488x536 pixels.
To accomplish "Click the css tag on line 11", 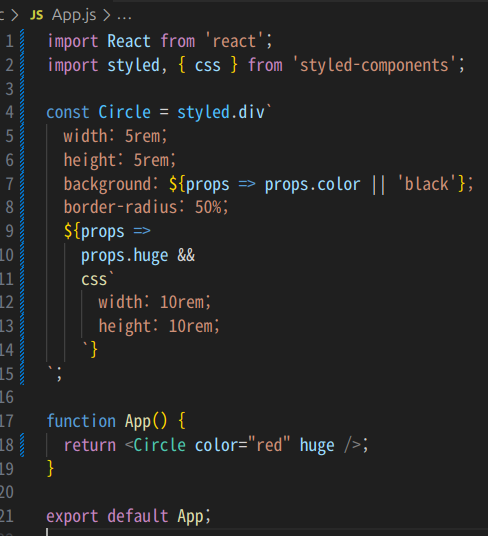I will coord(94,280).
